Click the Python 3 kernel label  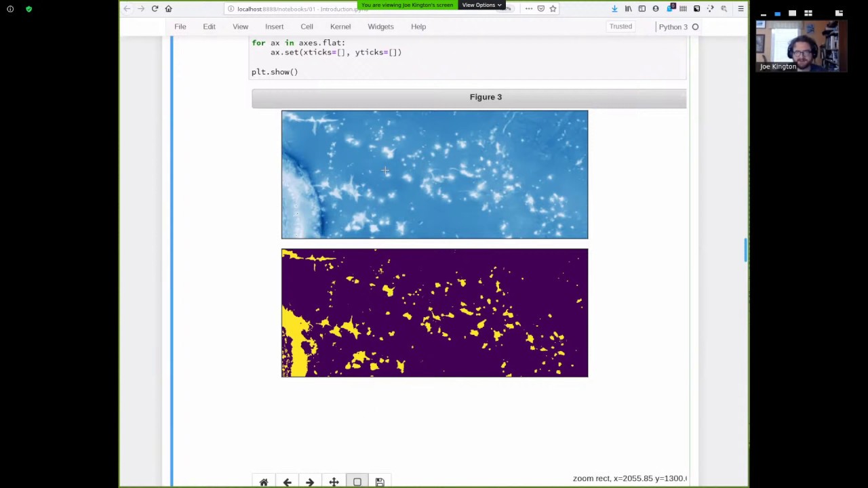673,26
